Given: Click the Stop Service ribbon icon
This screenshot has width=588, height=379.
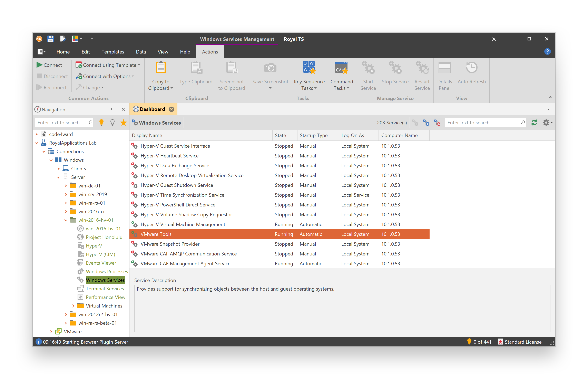Looking at the screenshot, I should 395,68.
